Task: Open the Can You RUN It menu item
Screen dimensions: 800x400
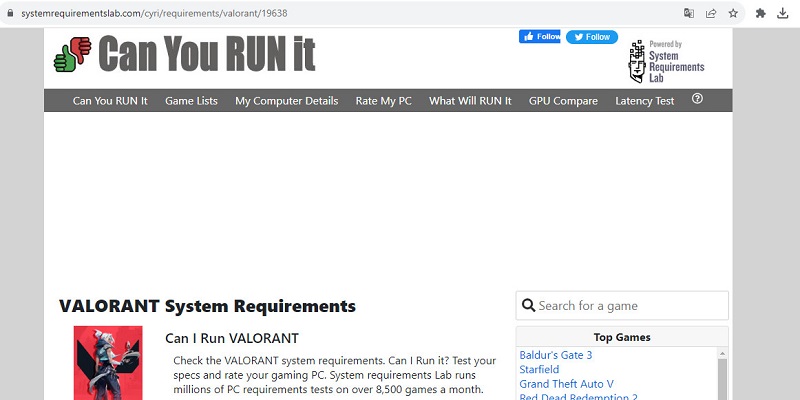Action: point(110,101)
